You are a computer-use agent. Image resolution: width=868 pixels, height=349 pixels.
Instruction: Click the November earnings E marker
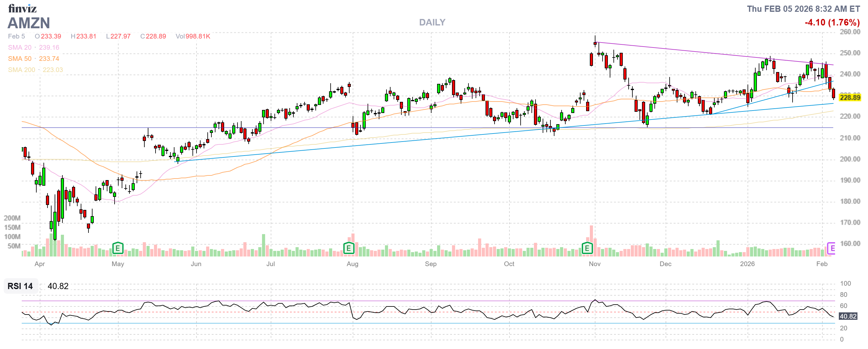coord(587,249)
